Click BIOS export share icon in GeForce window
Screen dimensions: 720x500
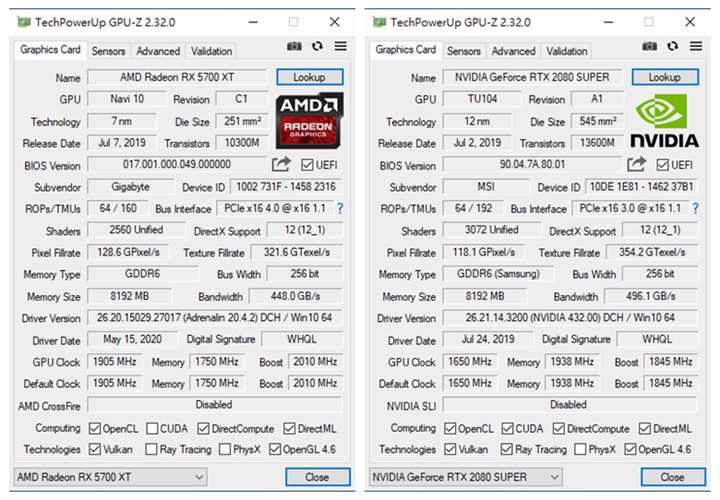[x=636, y=164]
